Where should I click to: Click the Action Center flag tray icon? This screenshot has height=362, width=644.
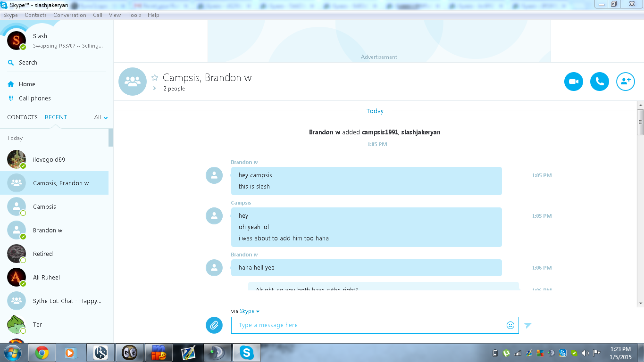coord(596,353)
